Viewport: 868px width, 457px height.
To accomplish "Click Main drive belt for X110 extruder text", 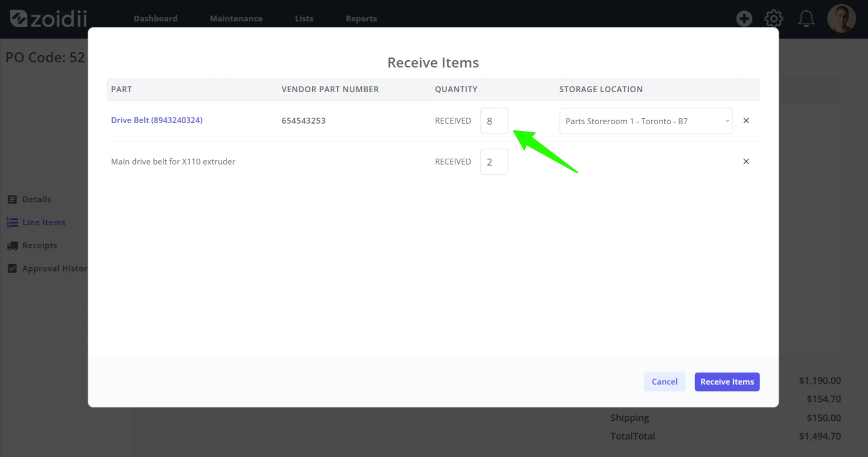I will (x=173, y=161).
